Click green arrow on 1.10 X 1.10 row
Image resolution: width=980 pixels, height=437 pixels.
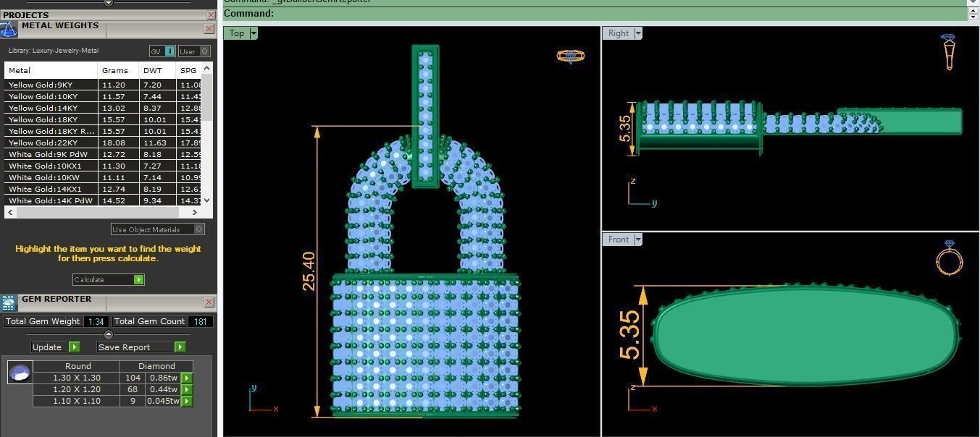[x=186, y=401]
